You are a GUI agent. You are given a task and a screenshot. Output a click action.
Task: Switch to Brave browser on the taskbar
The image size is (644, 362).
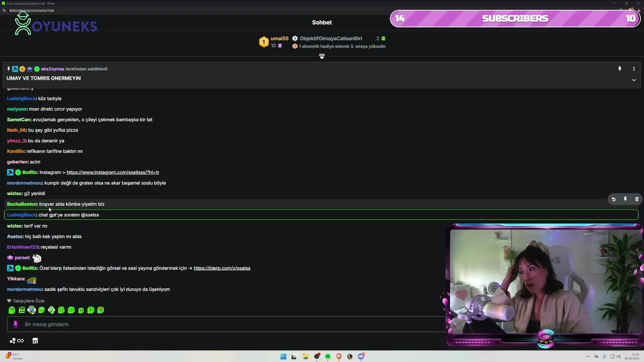(x=339, y=356)
